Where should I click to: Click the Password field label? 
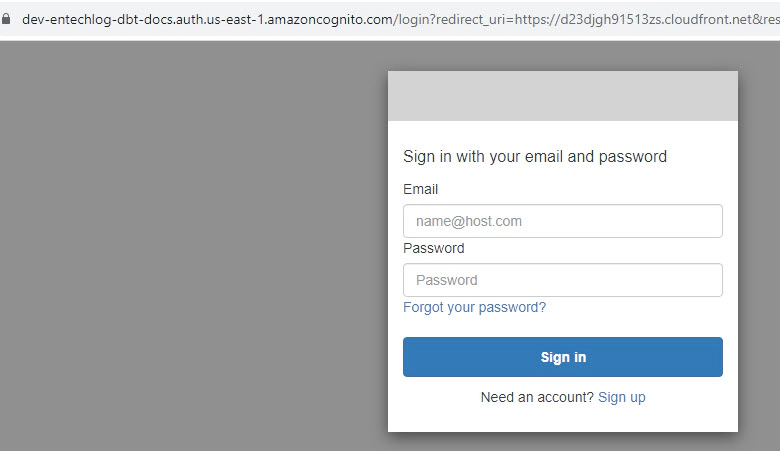pos(434,248)
